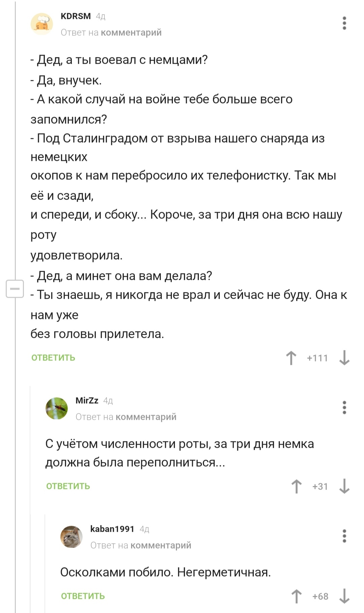
Task: Open kaban1991 comment three-dot options menu
Action: point(344,536)
